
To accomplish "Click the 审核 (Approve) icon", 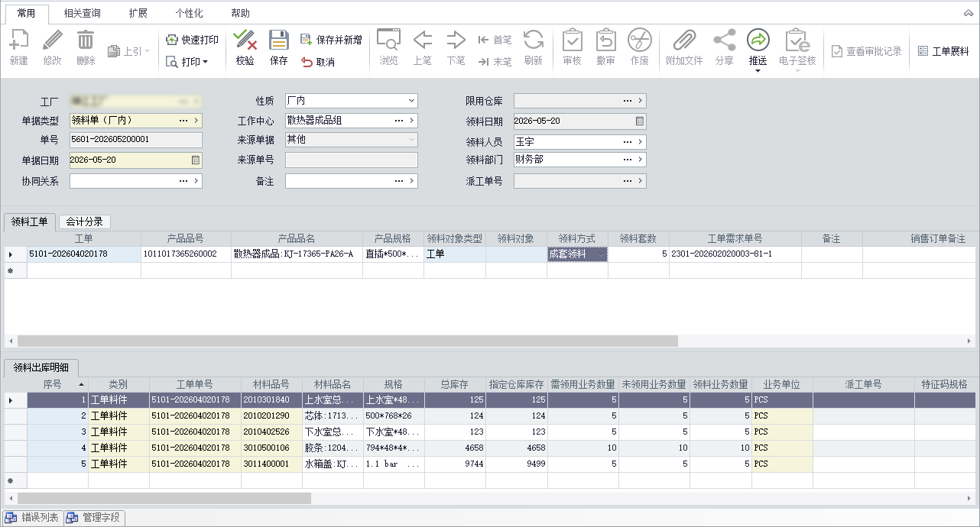I will (x=572, y=40).
